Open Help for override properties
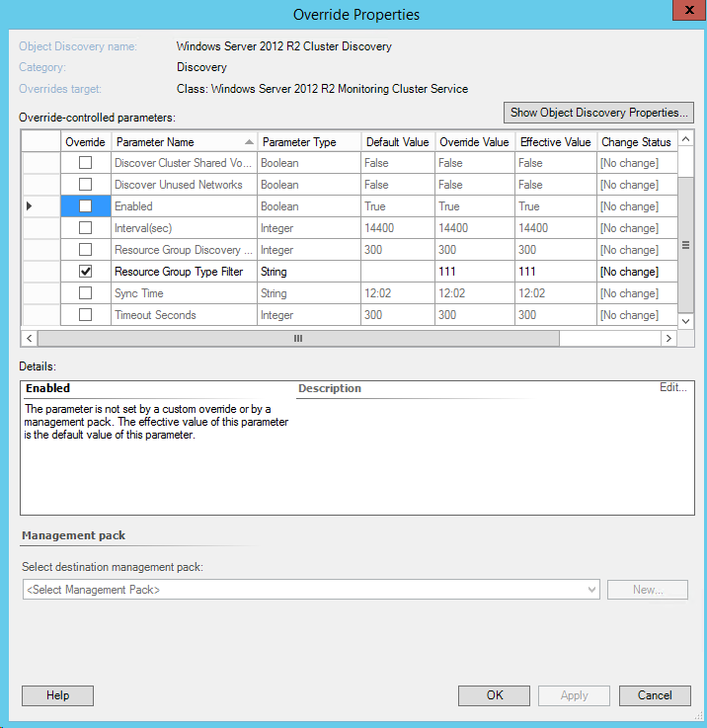The image size is (707, 728). pos(57,695)
